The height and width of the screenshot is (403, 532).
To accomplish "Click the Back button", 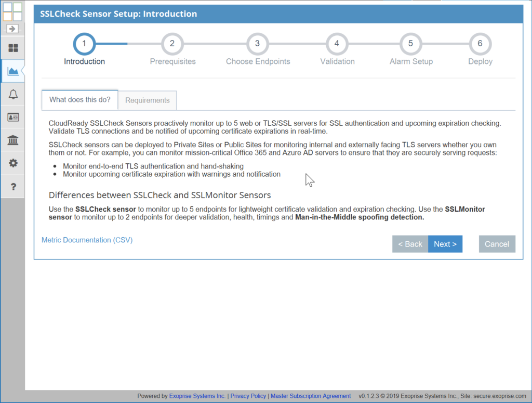I will [410, 244].
